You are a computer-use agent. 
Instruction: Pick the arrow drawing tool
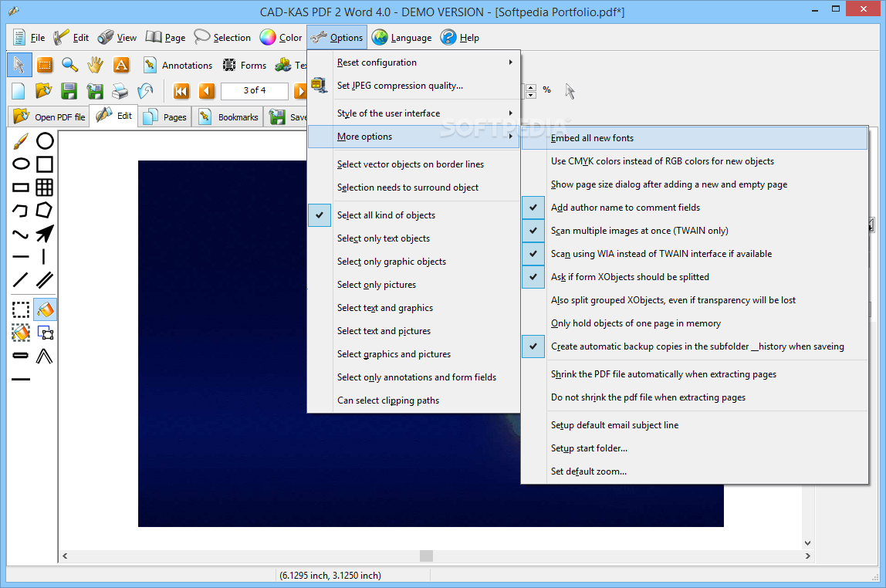click(45, 233)
